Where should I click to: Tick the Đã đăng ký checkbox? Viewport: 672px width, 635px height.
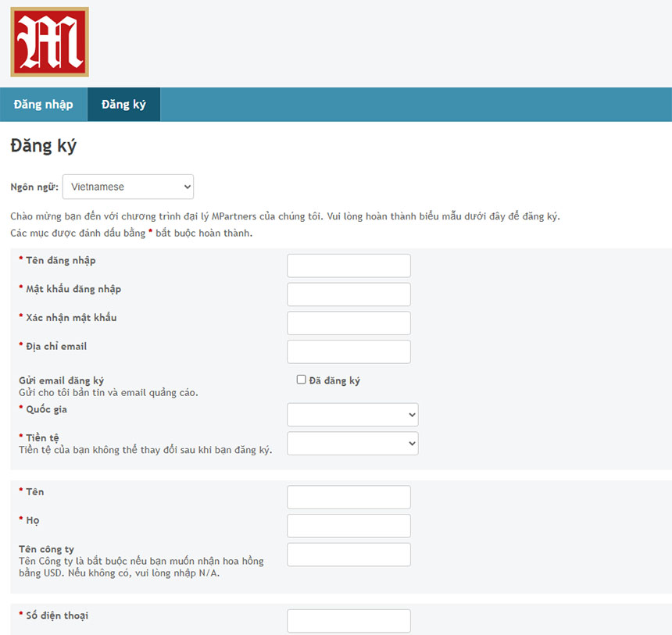point(302,380)
